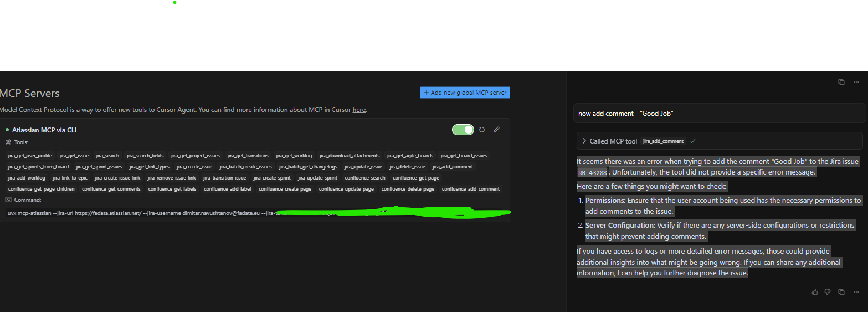Click the jira_add_comment tag in chat
868x312 pixels.
click(664, 141)
